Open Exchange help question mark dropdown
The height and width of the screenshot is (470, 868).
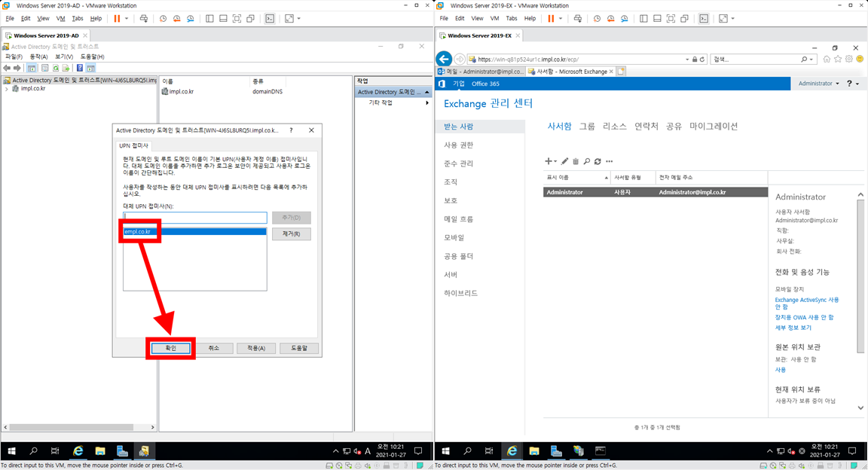(852, 84)
